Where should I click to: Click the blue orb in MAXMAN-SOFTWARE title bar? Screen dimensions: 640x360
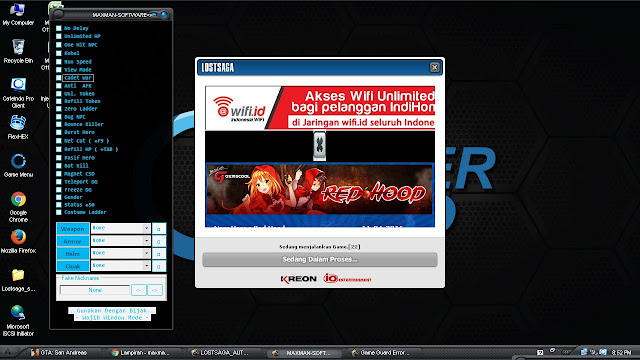click(x=164, y=15)
